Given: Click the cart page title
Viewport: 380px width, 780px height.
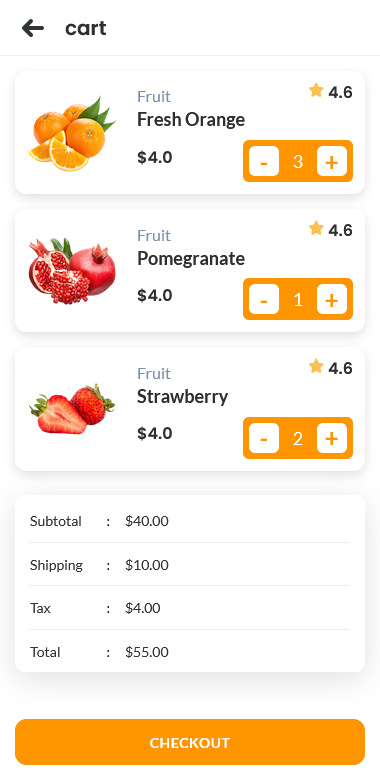Looking at the screenshot, I should [x=86, y=28].
